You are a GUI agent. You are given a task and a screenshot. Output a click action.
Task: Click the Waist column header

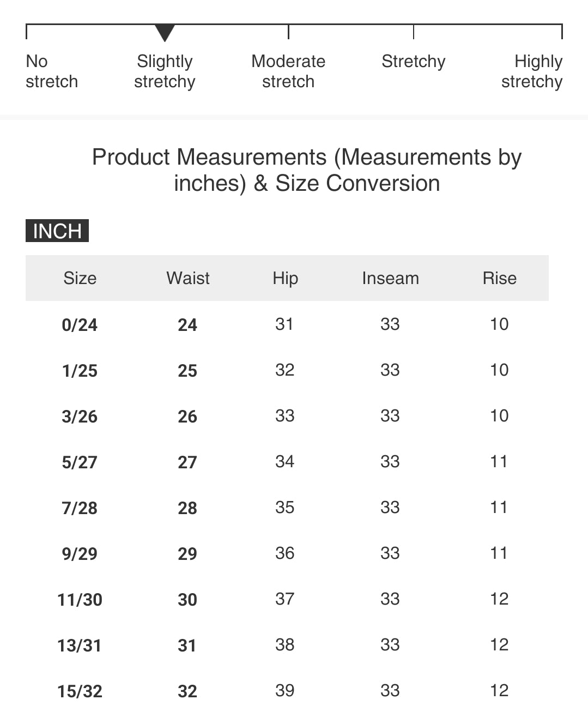point(188,278)
